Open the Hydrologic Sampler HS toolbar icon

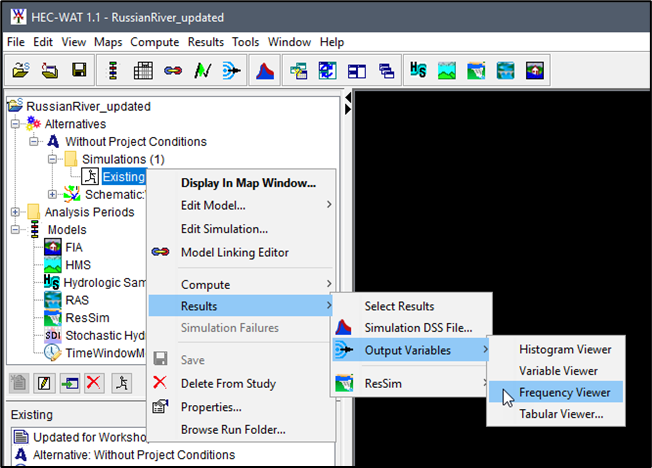click(x=418, y=69)
